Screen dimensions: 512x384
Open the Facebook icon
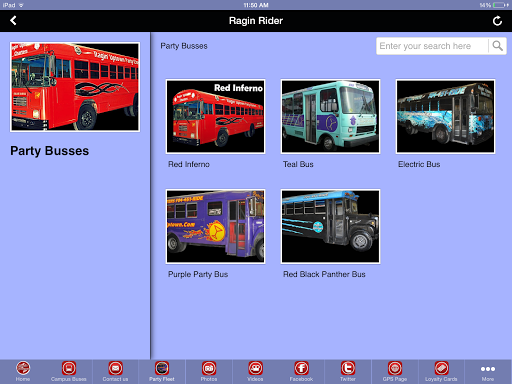[301, 368]
